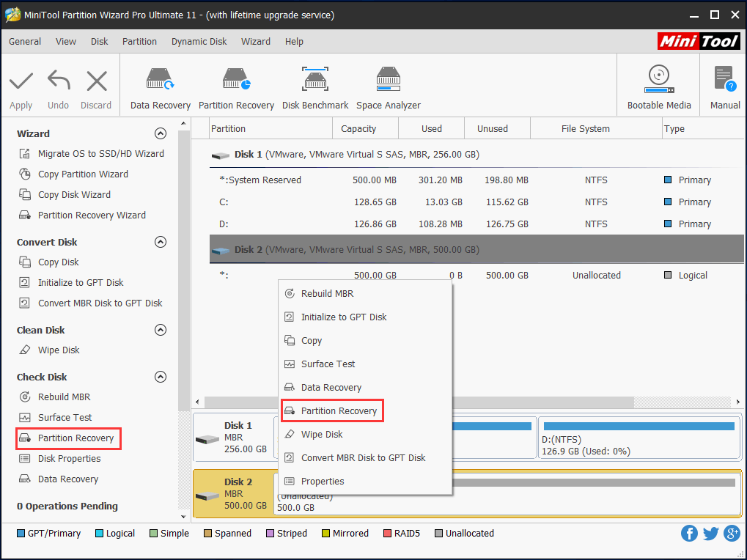Click Convert MBR Disk to GPT Disk in sidebar

(100, 303)
